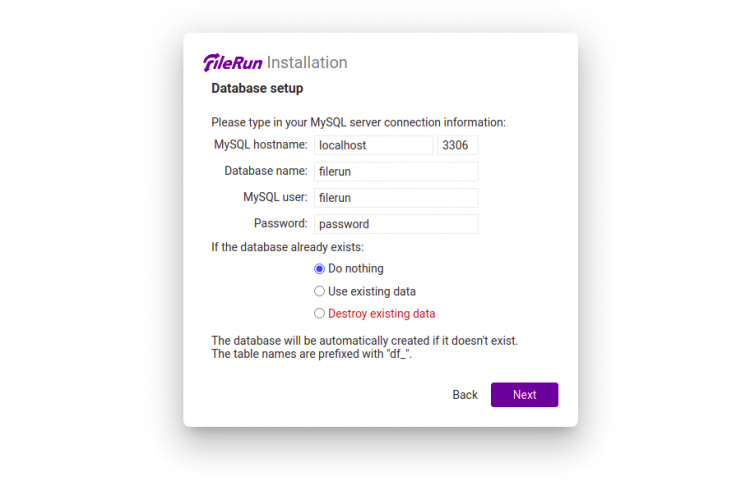Click the MySQL hostname label
The image size is (750, 504).
pyautogui.click(x=261, y=145)
